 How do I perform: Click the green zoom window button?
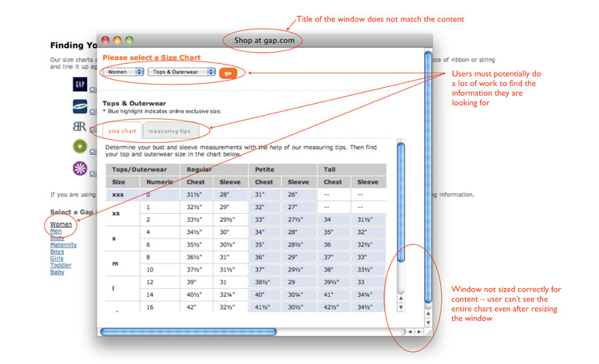point(129,40)
